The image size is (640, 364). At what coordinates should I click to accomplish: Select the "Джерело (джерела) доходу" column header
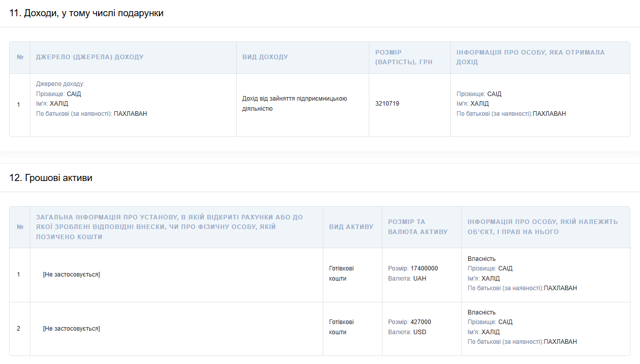[90, 57]
